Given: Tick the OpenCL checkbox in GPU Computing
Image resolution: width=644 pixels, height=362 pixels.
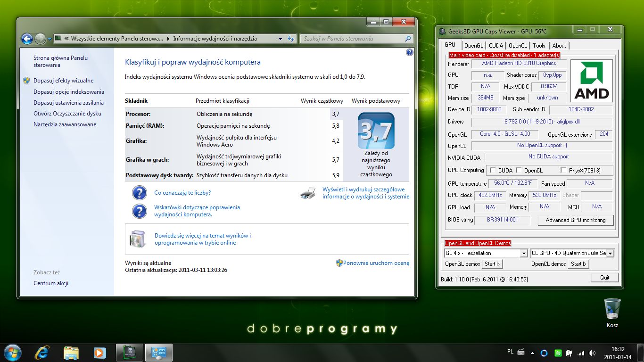Looking at the screenshot, I should click(519, 171).
